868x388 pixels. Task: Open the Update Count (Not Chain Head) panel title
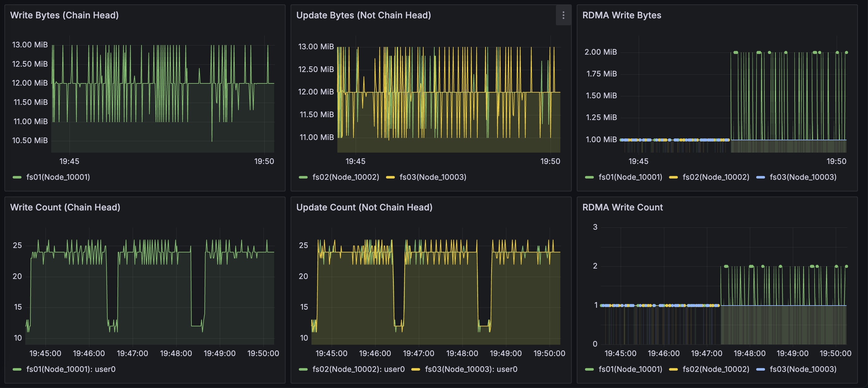(364, 207)
